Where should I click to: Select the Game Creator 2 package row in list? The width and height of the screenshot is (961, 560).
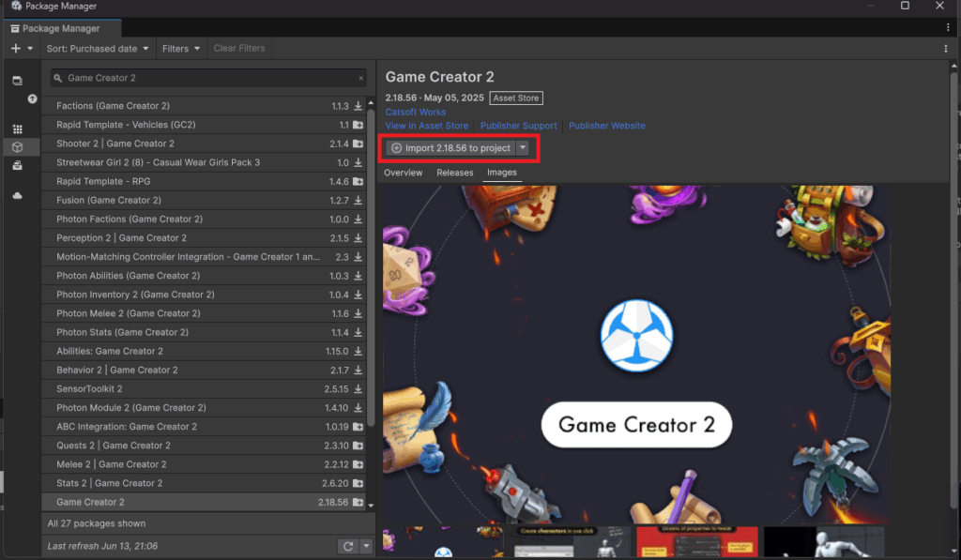(x=204, y=503)
